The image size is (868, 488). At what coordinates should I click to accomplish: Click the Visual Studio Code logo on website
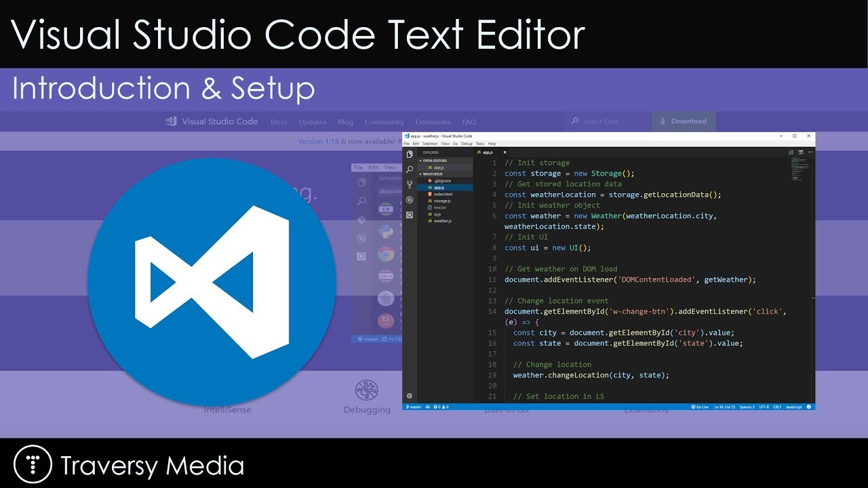[212, 121]
